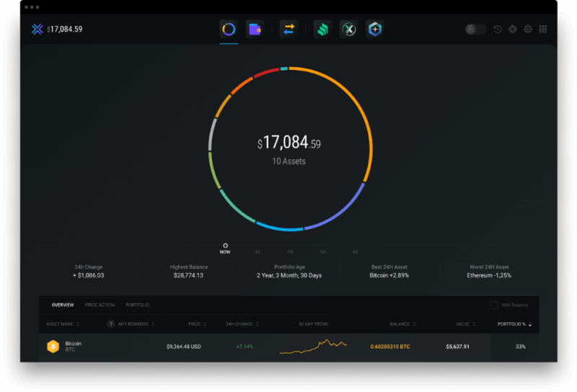Sort by Price column
This screenshot has height=392, width=577.
click(x=197, y=324)
